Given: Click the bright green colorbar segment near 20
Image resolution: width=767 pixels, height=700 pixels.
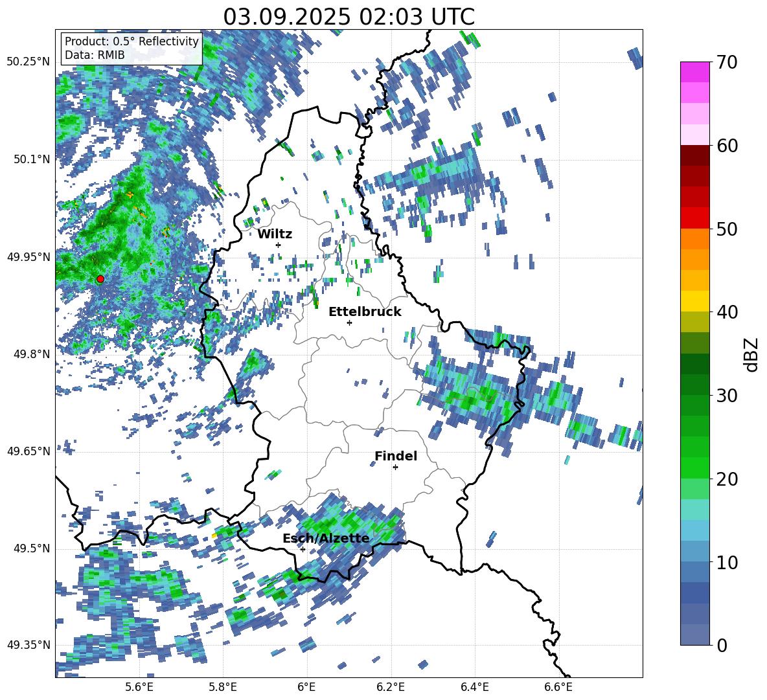Looking at the screenshot, I should coord(694,468).
